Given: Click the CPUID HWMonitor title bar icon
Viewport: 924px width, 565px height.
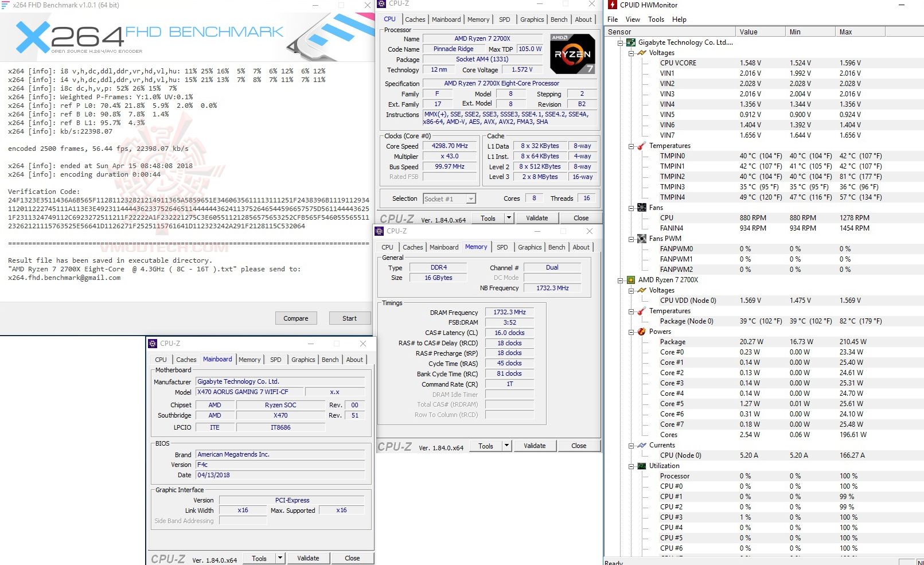Looking at the screenshot, I should [612, 5].
